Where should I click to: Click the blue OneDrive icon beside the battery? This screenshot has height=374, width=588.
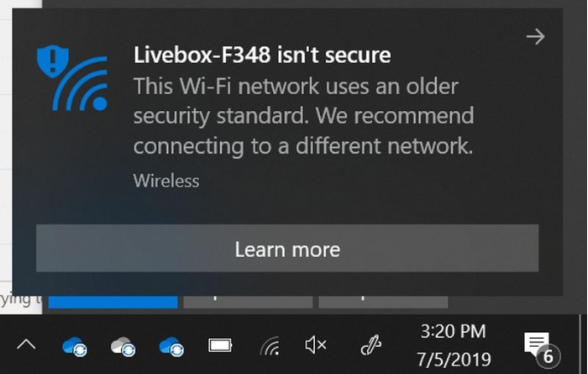171,345
